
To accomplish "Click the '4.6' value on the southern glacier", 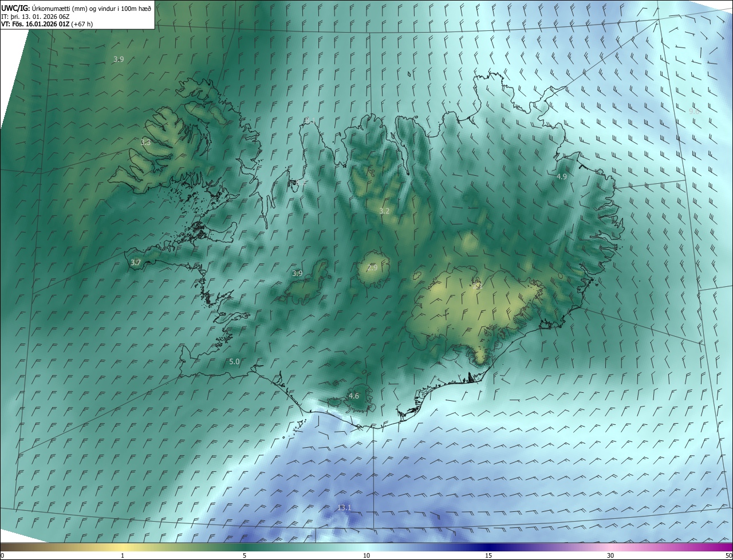I will [354, 396].
